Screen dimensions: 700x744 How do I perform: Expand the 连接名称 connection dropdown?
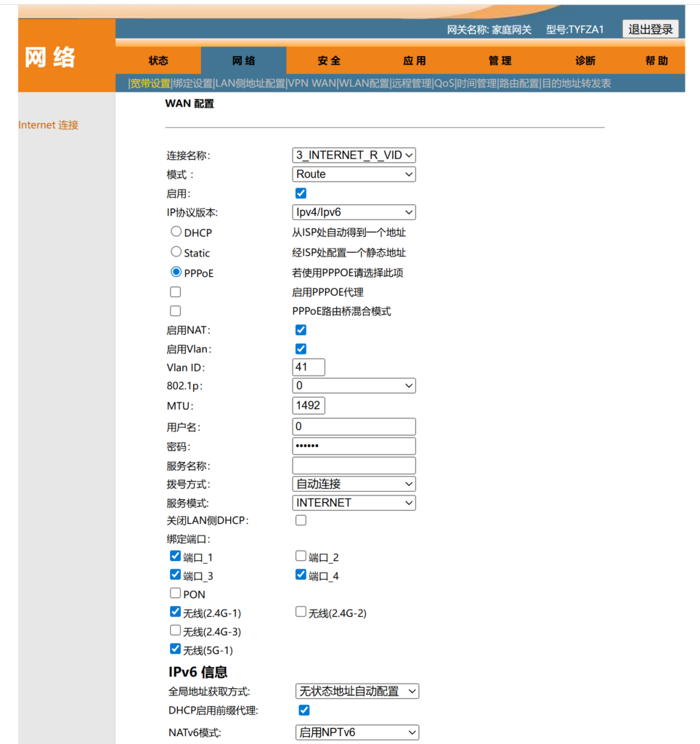[354, 155]
